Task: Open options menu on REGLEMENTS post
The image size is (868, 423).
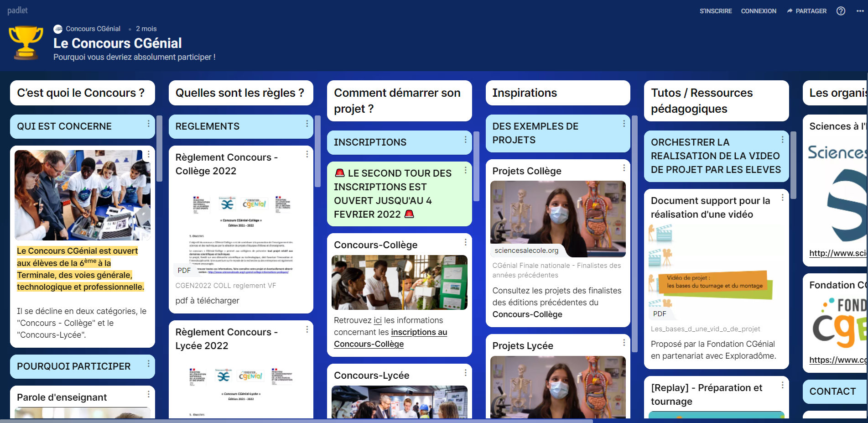Action: pos(307,124)
